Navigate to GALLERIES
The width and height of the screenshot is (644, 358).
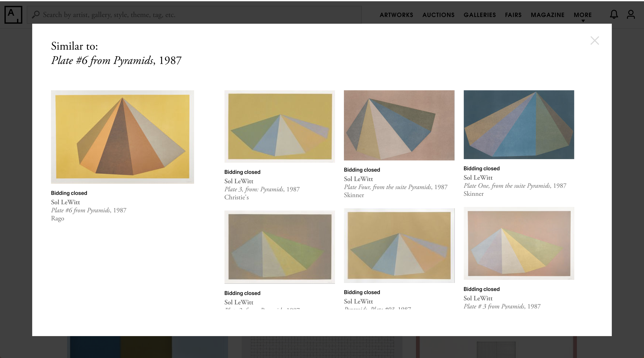point(479,15)
